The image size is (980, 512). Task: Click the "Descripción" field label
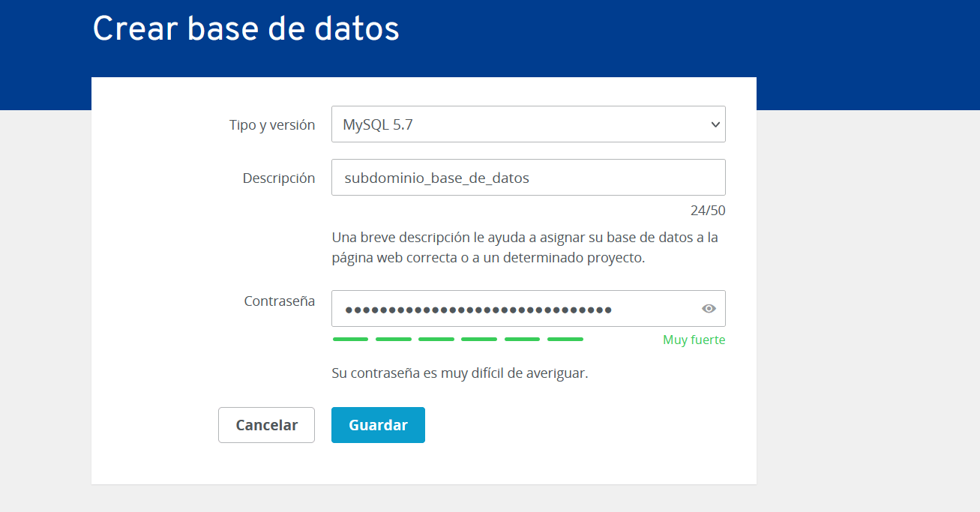coord(279,178)
